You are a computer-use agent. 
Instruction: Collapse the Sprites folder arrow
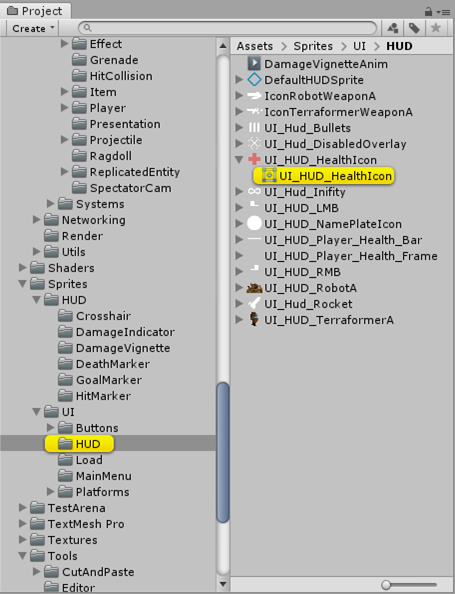point(23,284)
